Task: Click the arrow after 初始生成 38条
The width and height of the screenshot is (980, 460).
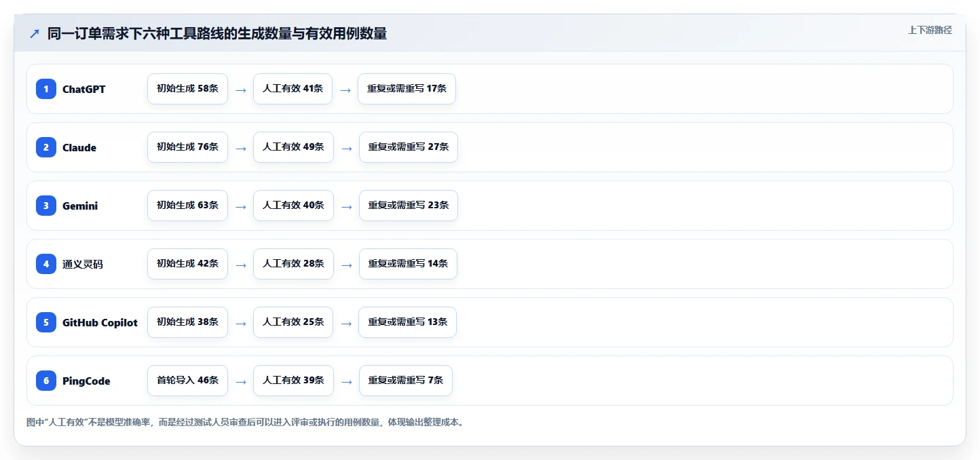Action: pos(240,323)
